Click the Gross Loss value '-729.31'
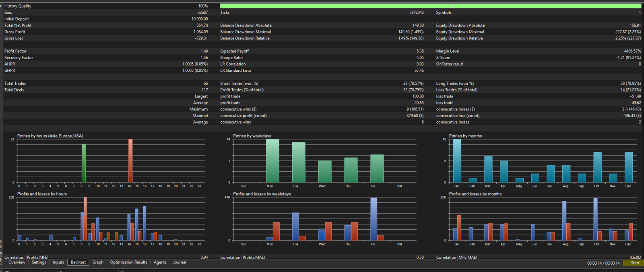 [201, 38]
